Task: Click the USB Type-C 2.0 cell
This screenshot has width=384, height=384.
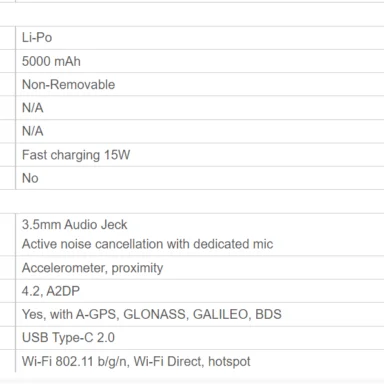Action: point(200,338)
